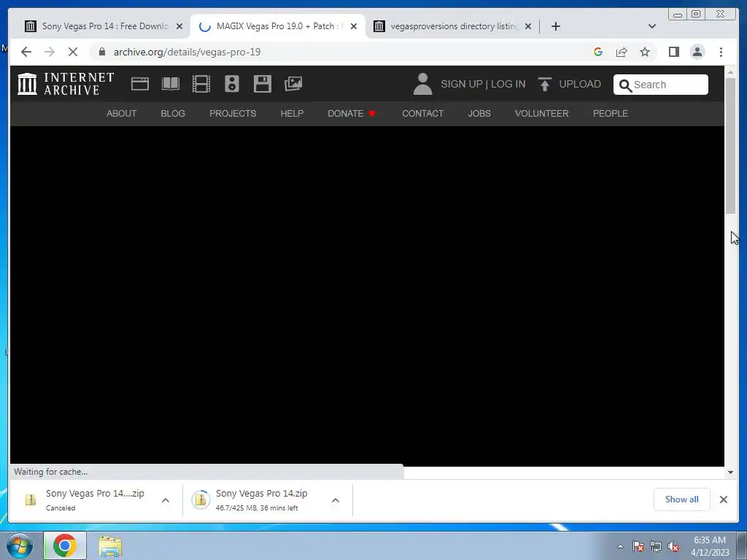Go back with browser back arrow

[x=26, y=52]
